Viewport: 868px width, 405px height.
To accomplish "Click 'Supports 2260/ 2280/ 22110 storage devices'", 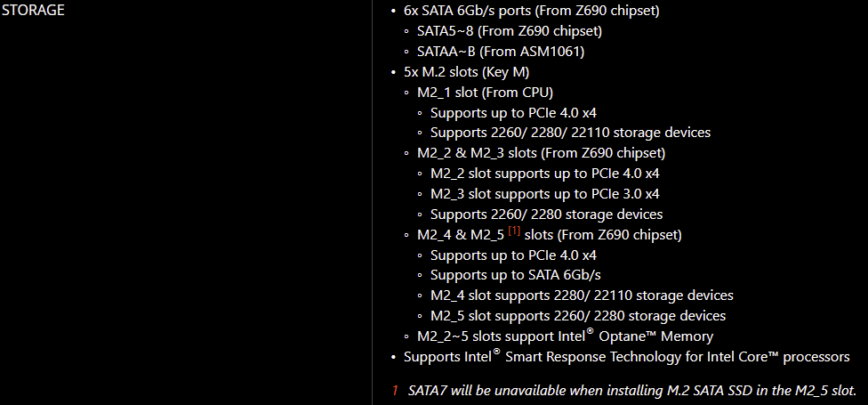I will 570,133.
